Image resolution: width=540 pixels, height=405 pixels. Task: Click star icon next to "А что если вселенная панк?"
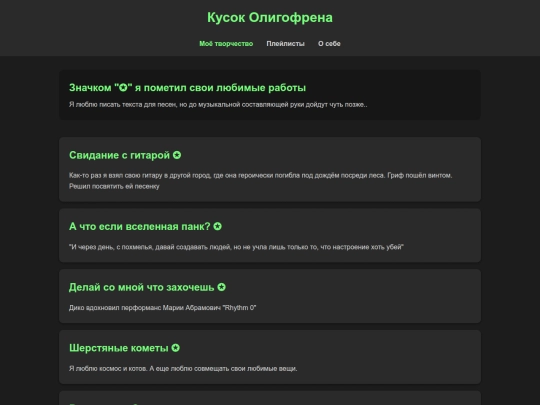217,227
